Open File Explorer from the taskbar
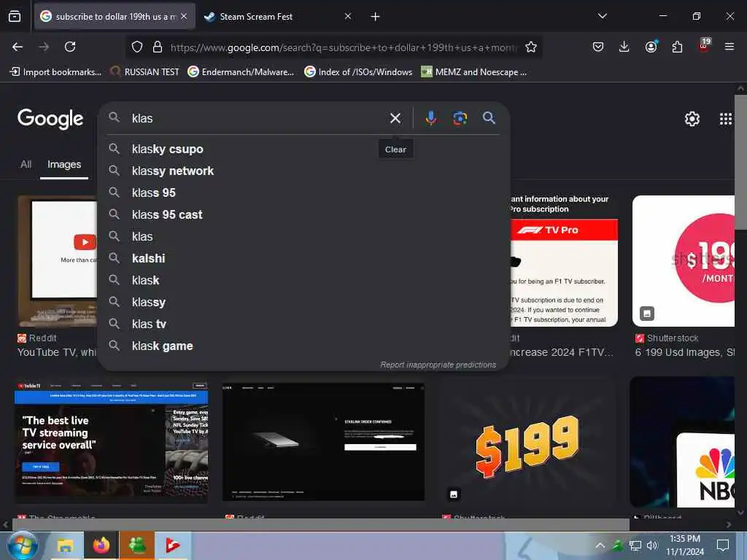Viewport: 747px width, 560px height. 65,545
